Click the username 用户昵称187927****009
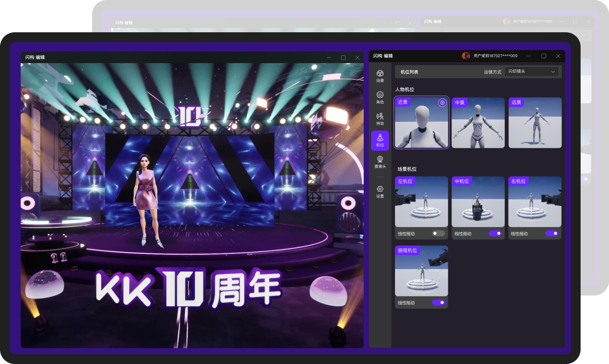Image resolution: width=609 pixels, height=364 pixels. (x=495, y=56)
